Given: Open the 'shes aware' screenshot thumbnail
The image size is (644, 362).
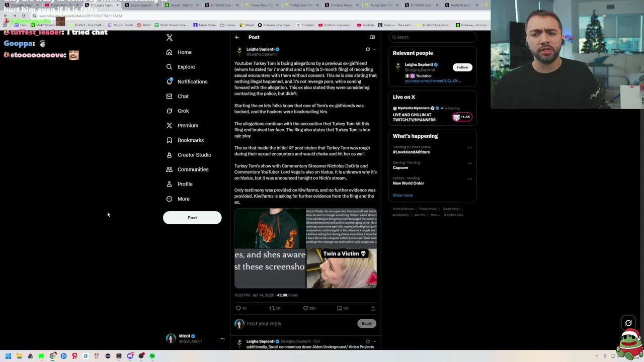Looking at the screenshot, I should pyautogui.click(x=270, y=268).
